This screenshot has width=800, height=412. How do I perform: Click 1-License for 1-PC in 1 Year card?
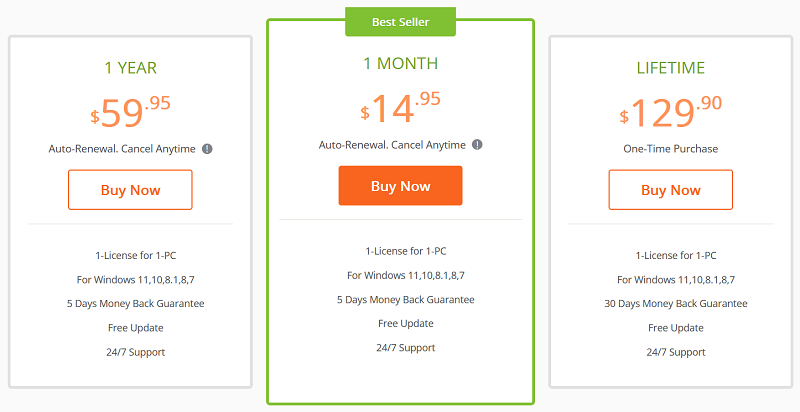(x=136, y=255)
